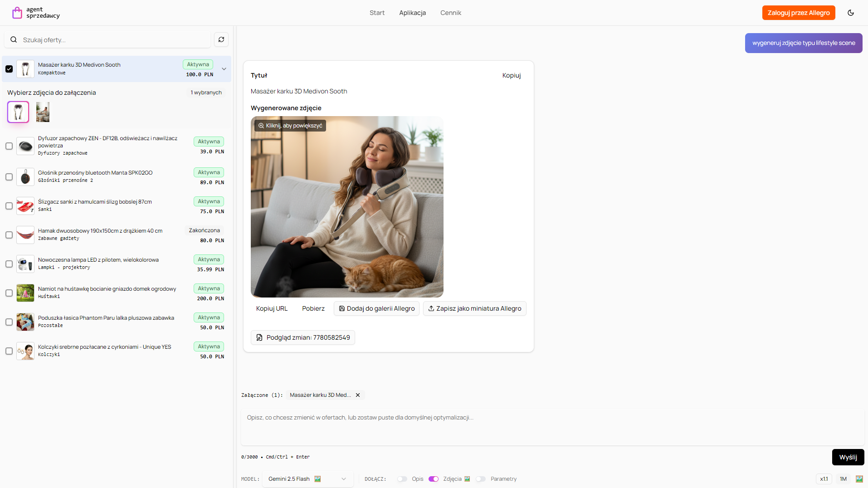
Task: Remove attached Masażer karku offer chip
Action: click(358, 395)
